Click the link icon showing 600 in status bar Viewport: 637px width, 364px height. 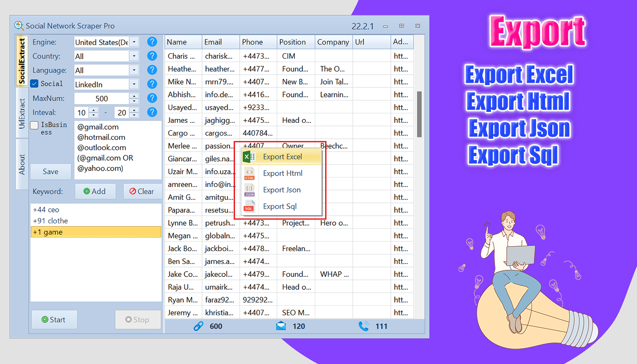tap(199, 326)
